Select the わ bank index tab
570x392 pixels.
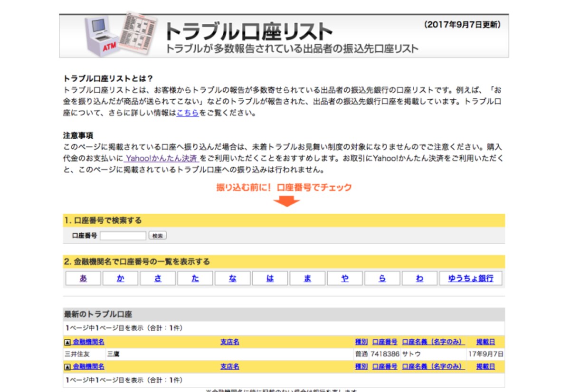(419, 278)
